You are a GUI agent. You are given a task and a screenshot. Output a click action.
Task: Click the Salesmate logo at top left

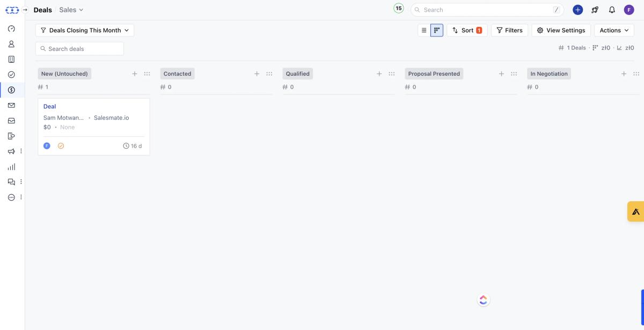[12, 10]
